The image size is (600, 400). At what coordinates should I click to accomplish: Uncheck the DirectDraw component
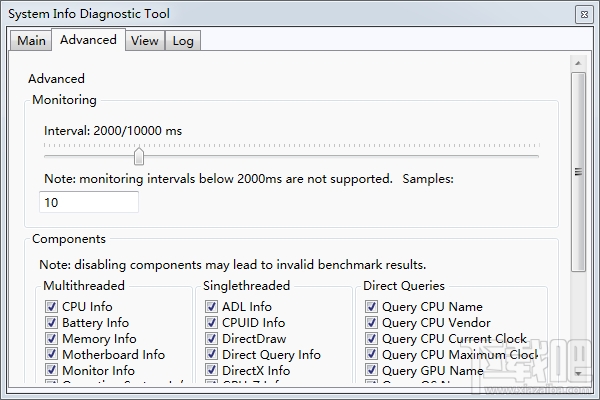point(212,339)
